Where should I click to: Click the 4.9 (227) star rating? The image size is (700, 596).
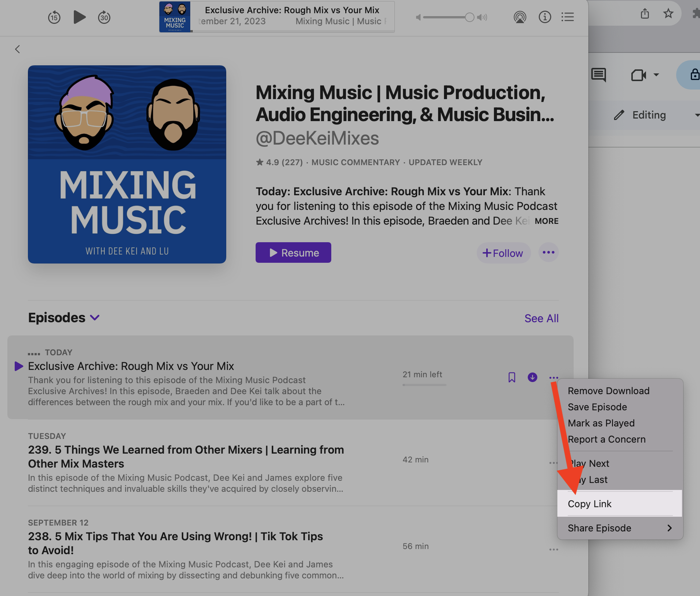coord(279,162)
